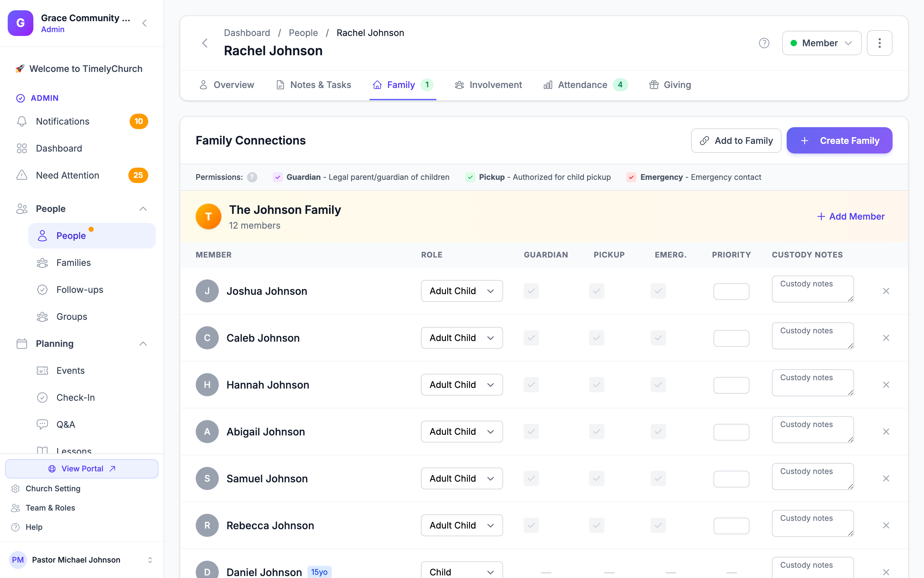The image size is (924, 578).
Task: Click the Dashboard grid icon
Action: click(x=22, y=148)
